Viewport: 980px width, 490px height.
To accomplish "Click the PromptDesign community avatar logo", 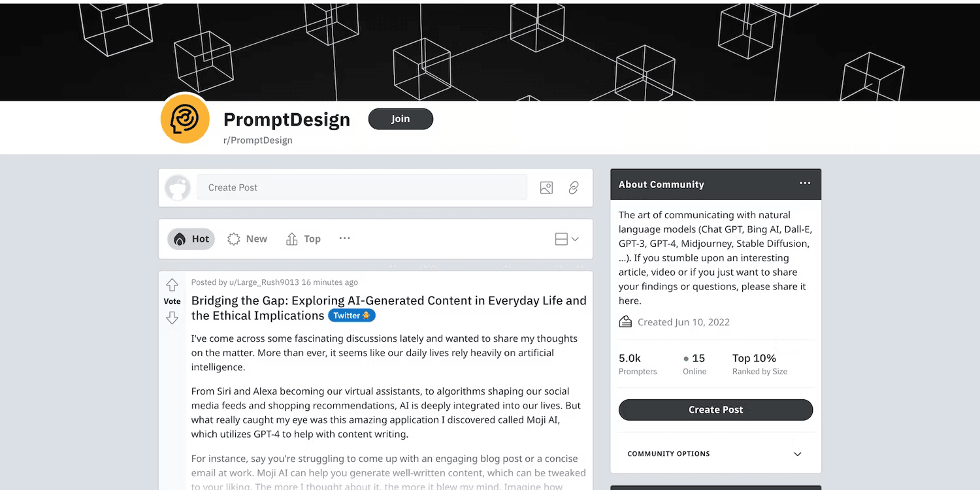I will [x=185, y=119].
